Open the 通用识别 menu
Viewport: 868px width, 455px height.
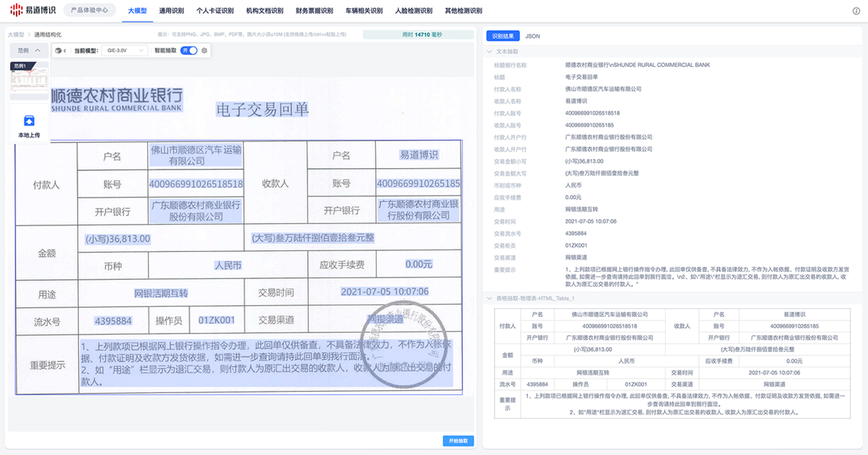point(172,10)
